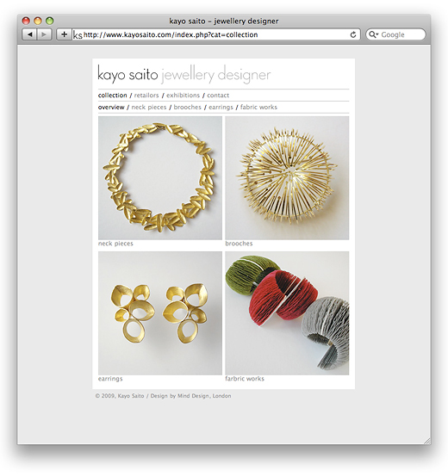
Task: Click the ks favicon in address bar
Action: [x=78, y=35]
